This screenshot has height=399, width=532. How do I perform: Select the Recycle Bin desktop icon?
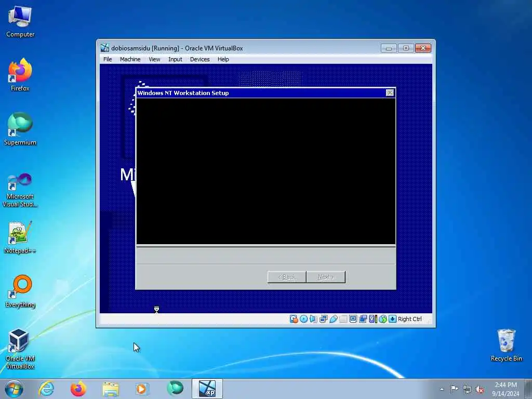[x=506, y=345]
